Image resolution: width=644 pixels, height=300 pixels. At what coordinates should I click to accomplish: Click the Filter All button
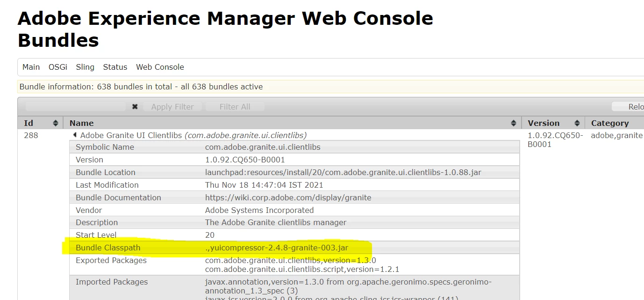pos(235,107)
